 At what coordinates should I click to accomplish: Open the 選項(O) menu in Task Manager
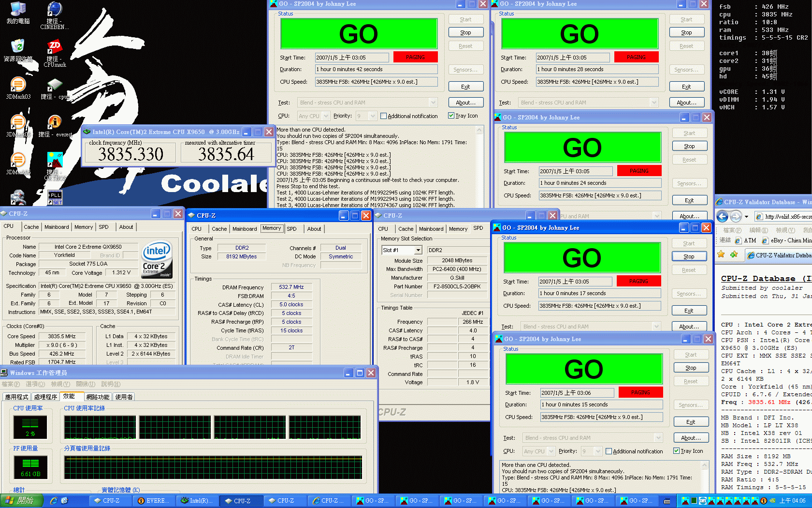pos(35,384)
